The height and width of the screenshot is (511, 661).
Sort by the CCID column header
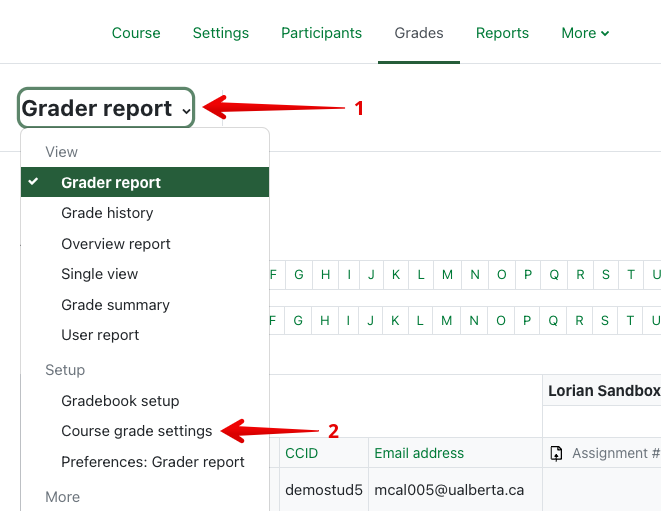click(x=301, y=453)
